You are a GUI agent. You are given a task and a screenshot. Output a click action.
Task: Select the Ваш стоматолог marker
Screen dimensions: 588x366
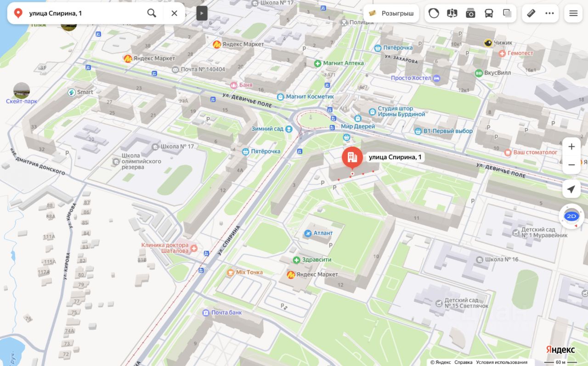tap(508, 152)
